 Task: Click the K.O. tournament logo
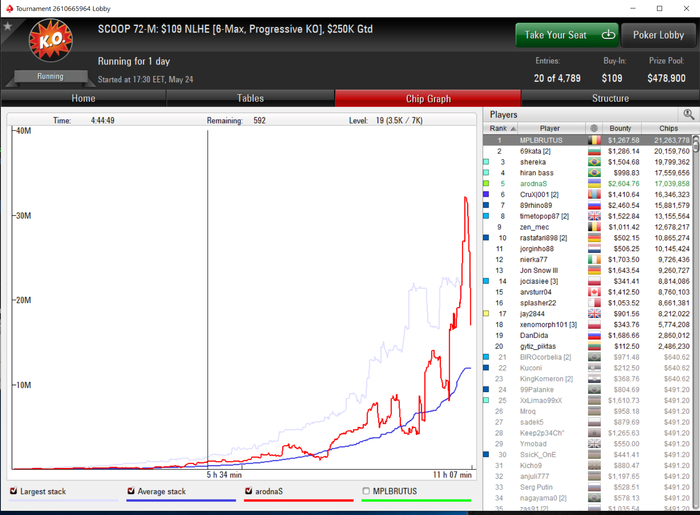[50, 41]
